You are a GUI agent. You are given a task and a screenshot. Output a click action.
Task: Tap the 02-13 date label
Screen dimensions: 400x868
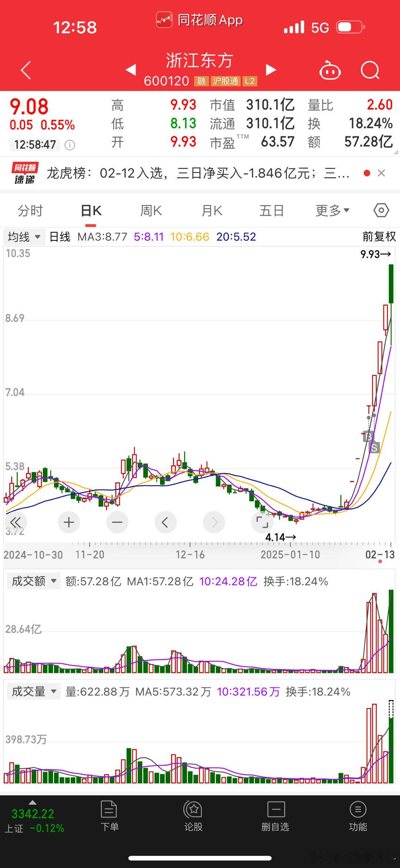[380, 555]
